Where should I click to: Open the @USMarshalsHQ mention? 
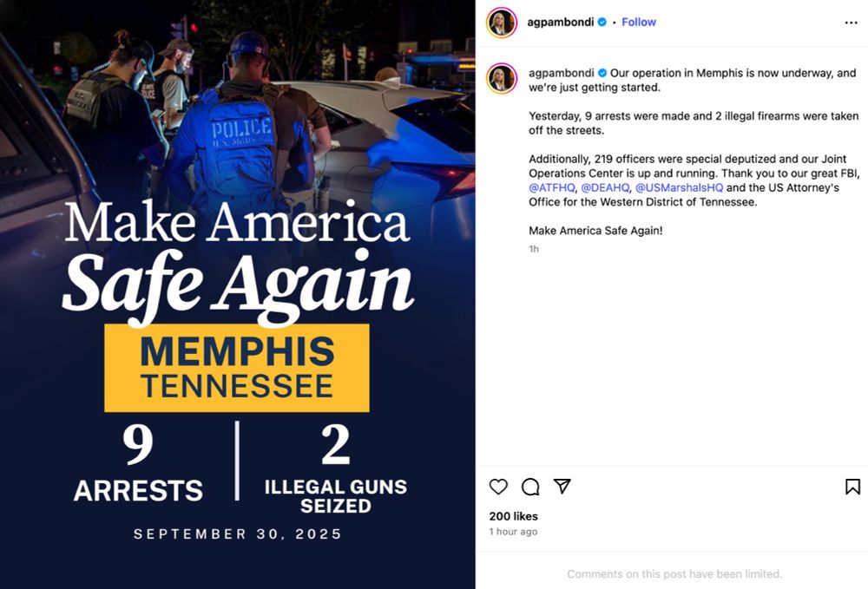tap(680, 187)
